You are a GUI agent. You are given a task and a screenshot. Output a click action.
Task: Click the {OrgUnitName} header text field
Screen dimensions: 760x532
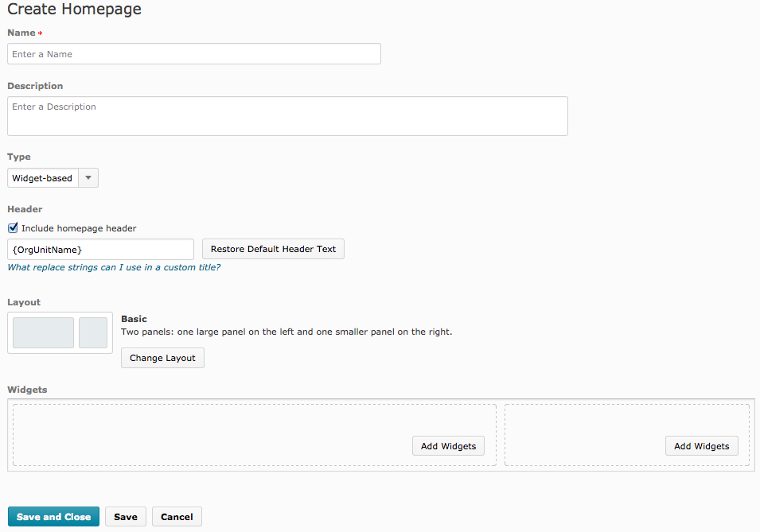(x=100, y=250)
